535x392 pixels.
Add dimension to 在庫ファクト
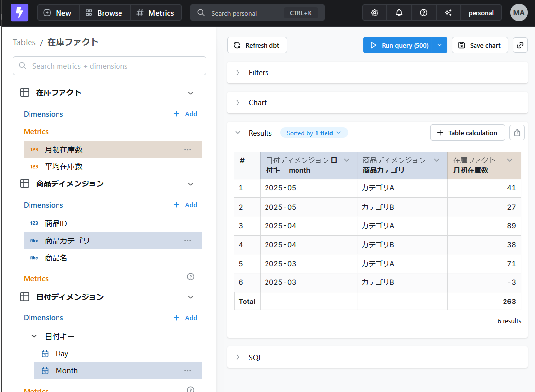(x=185, y=114)
